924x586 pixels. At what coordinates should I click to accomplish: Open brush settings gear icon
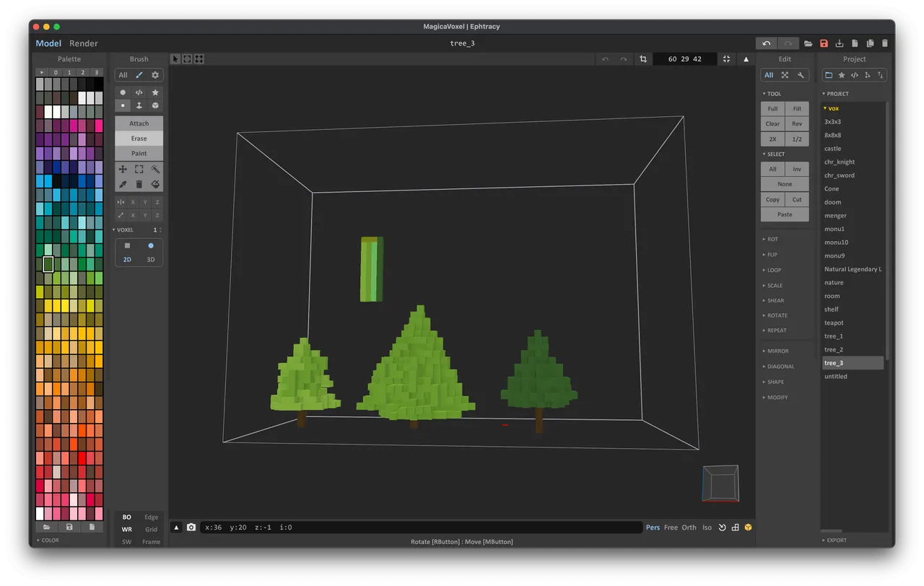click(x=154, y=75)
